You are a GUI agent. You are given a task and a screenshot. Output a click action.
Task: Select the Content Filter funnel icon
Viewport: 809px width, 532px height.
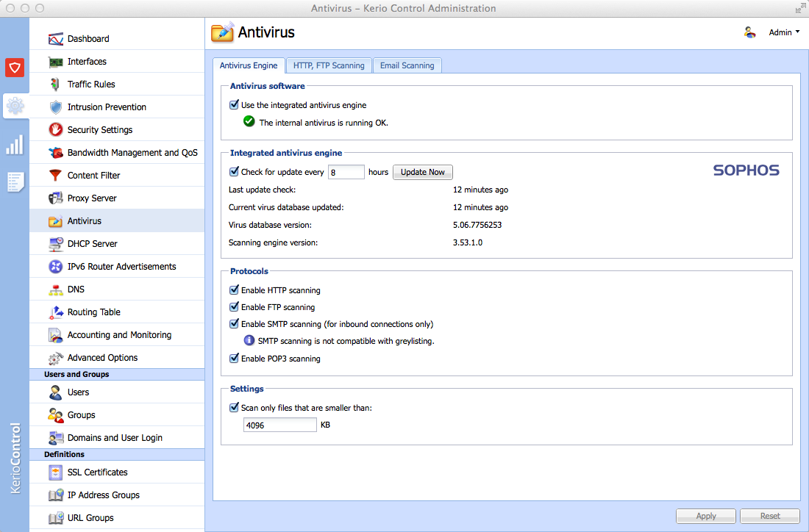56,176
